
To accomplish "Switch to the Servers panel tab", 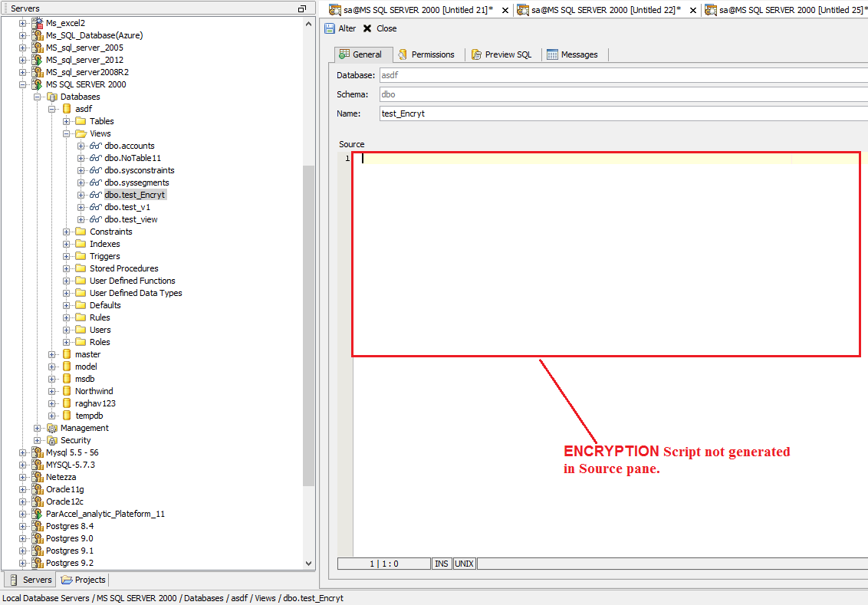I will point(31,580).
